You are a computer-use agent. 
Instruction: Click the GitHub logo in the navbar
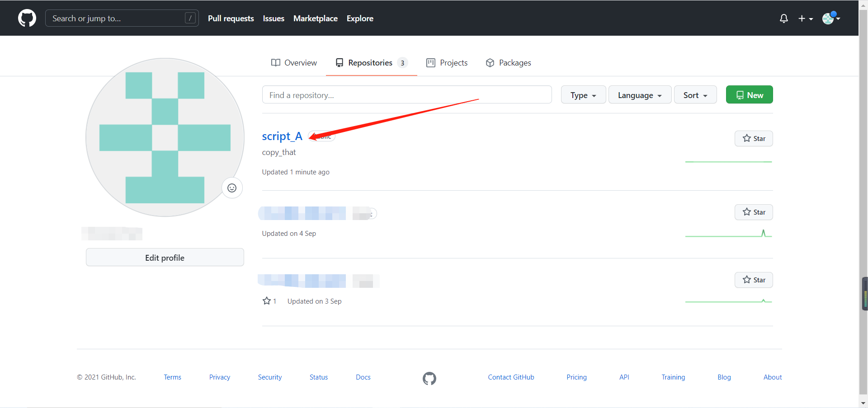[x=27, y=18]
